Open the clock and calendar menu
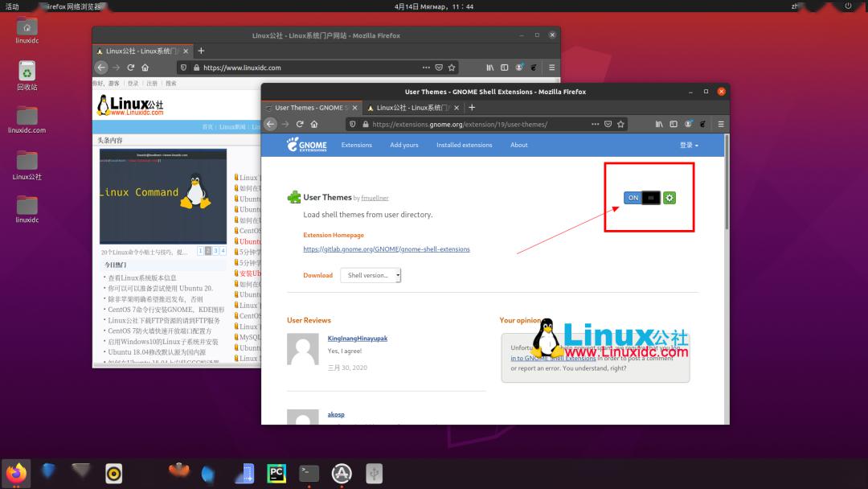 click(434, 6)
